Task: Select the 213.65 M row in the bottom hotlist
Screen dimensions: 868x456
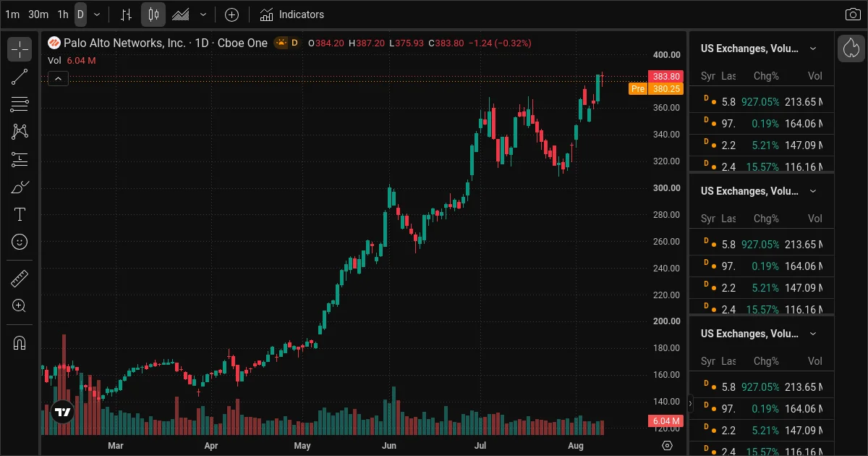Action: (x=761, y=387)
